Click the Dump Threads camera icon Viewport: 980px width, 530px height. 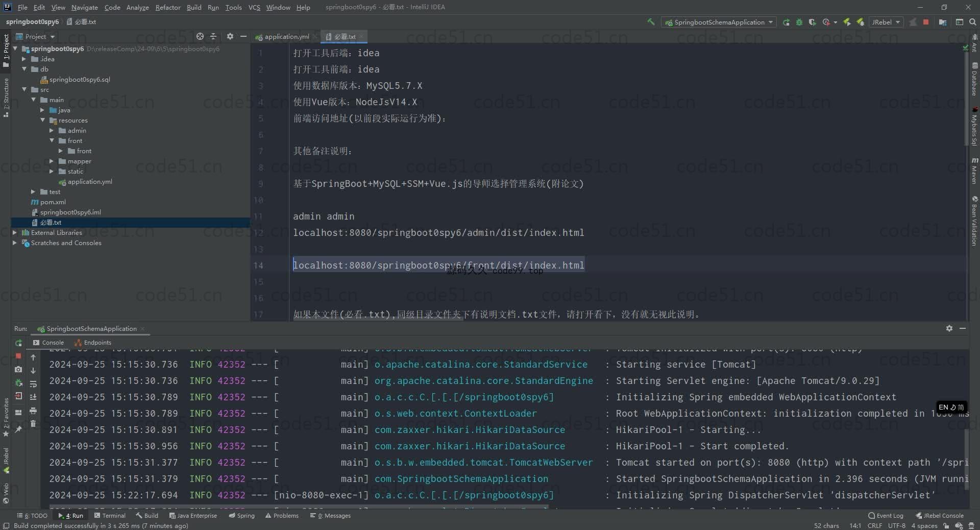pyautogui.click(x=18, y=369)
